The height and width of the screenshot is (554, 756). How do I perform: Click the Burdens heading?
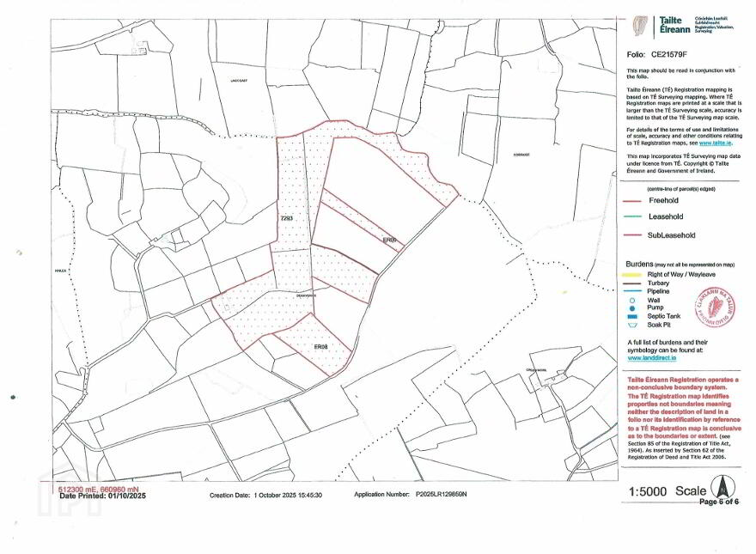point(639,265)
